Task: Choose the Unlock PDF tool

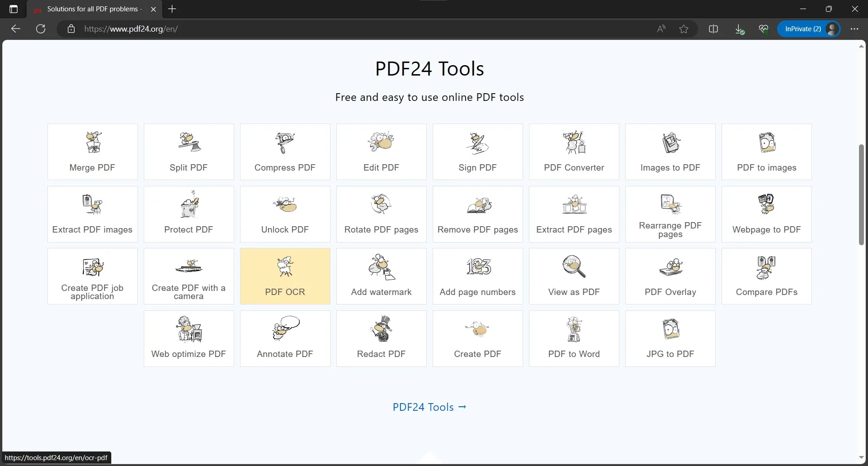Action: tap(285, 214)
